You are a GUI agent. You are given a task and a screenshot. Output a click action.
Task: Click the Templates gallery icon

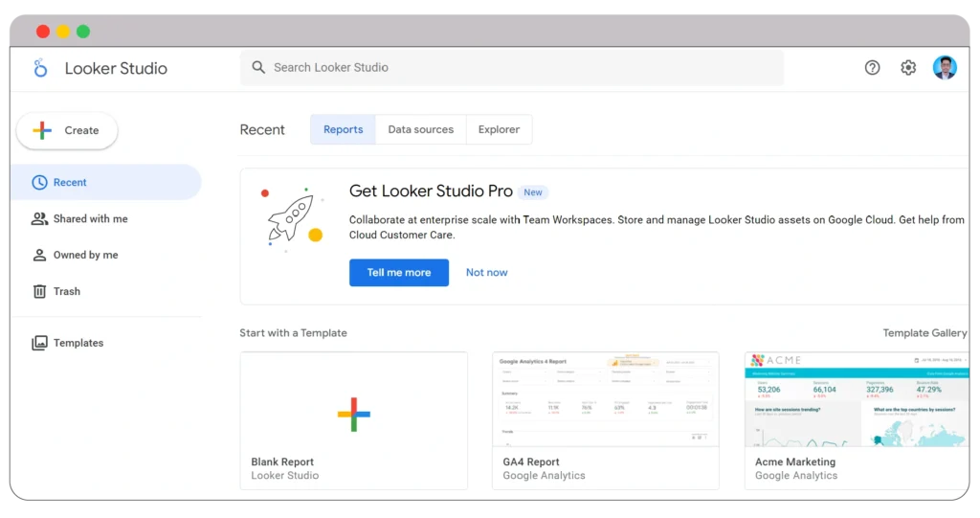(x=39, y=343)
